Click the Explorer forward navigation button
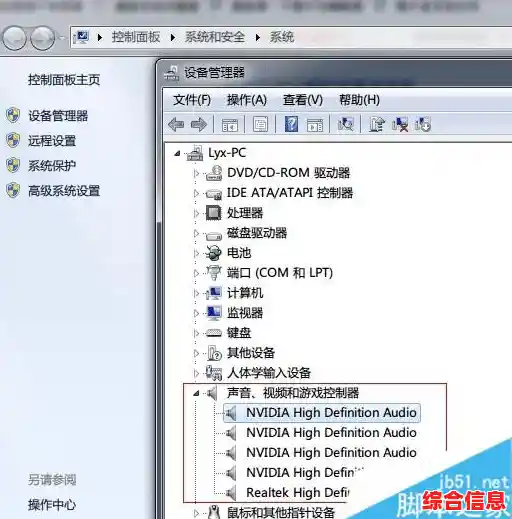512x519 pixels. pyautogui.click(x=42, y=38)
